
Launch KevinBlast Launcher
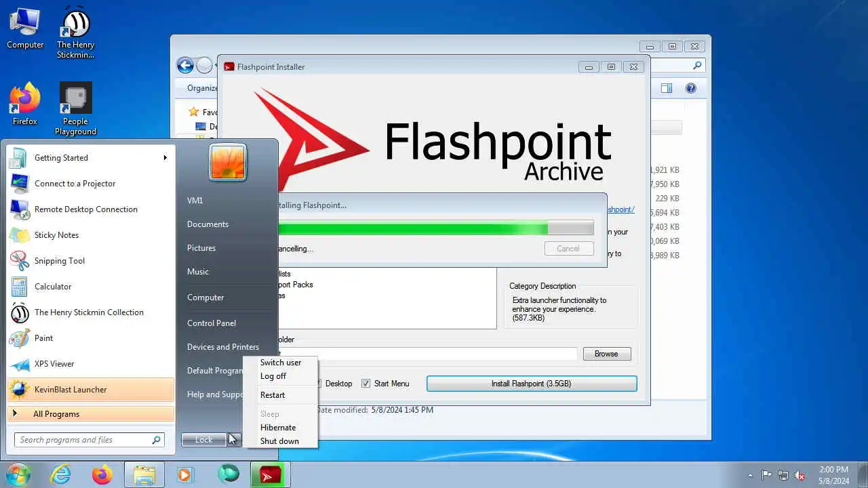tap(90, 390)
